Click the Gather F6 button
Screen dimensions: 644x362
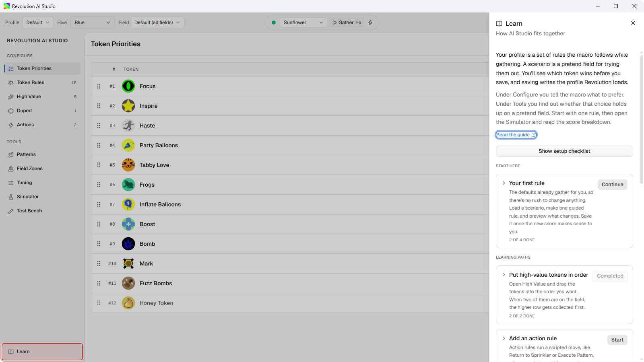coord(347,23)
